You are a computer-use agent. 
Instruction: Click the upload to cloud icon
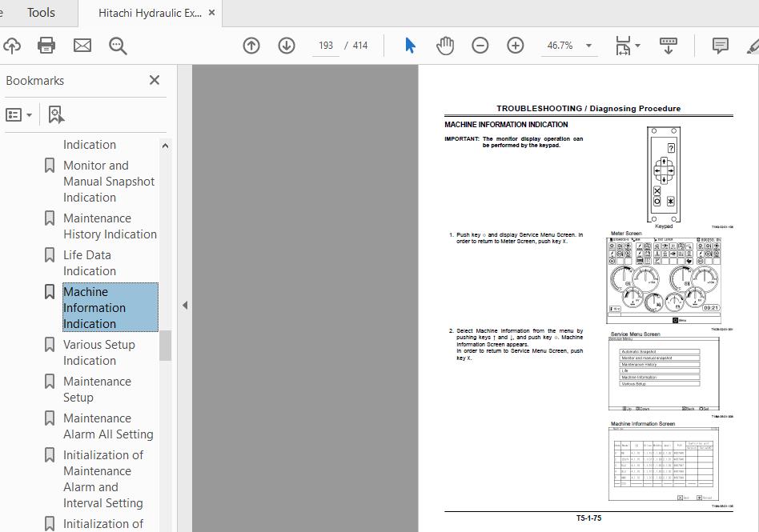tap(12, 46)
